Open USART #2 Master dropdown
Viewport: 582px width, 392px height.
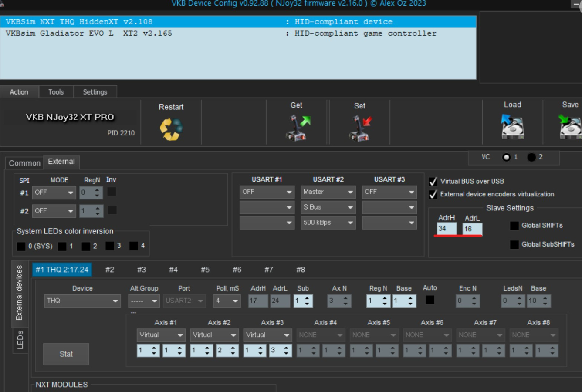328,192
